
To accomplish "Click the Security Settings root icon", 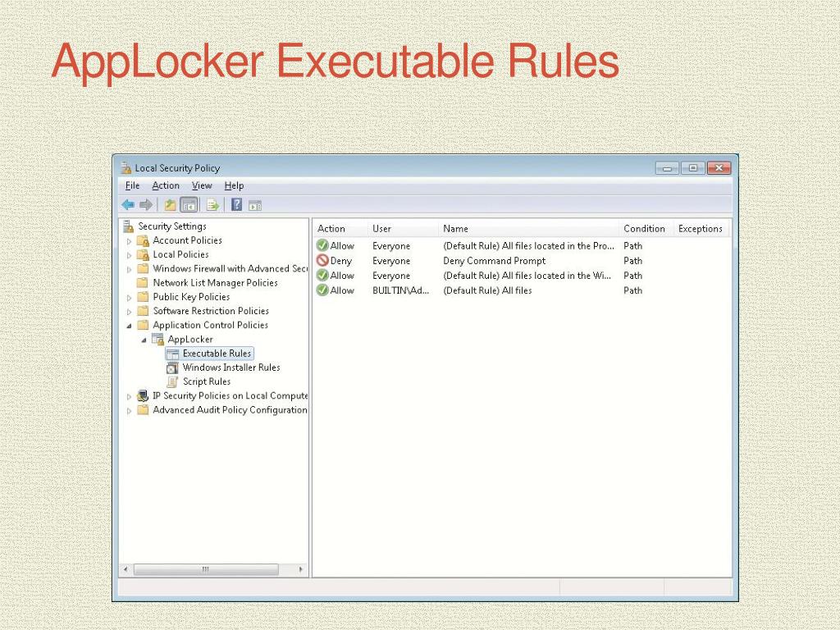I will click(128, 226).
